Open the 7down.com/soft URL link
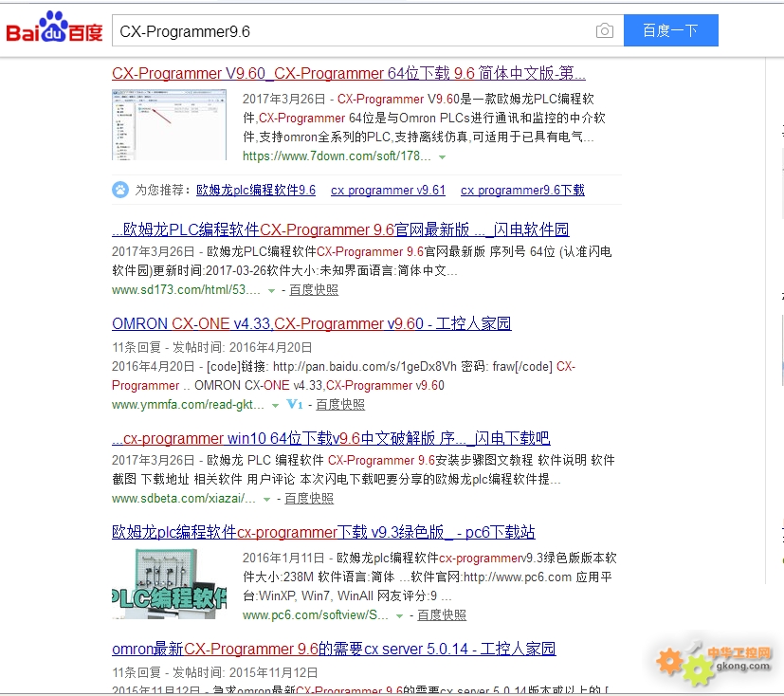This screenshot has height=696, width=784. pos(337,156)
